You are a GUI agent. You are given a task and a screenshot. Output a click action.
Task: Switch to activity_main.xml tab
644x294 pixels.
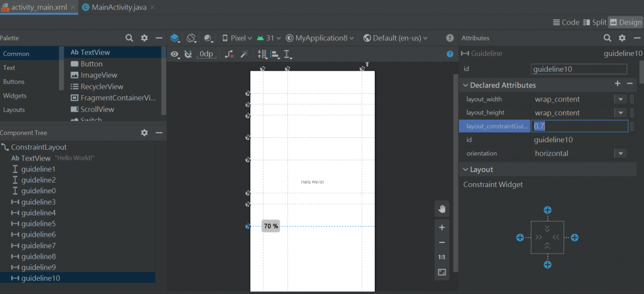(39, 7)
